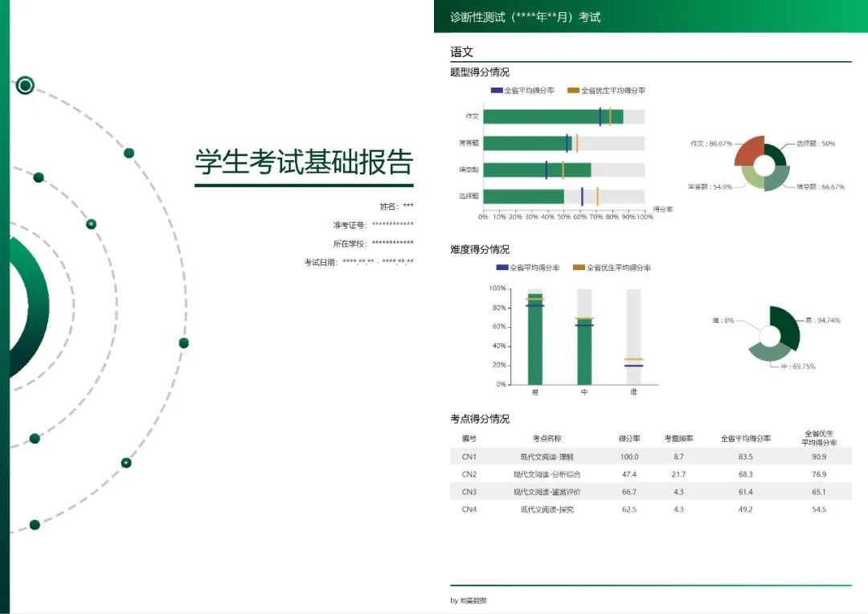Click blue 全省平均得分率 legend swatch in 难度 chart

point(502,268)
